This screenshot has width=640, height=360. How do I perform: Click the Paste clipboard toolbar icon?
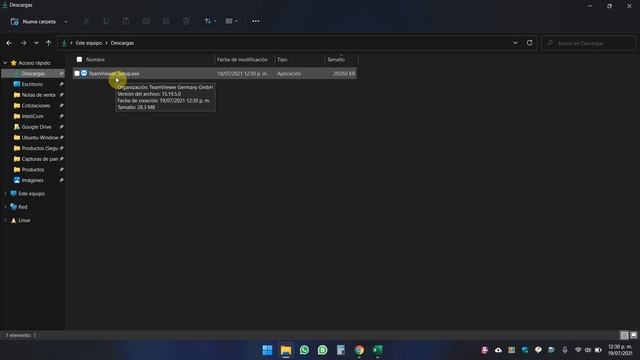(x=126, y=21)
